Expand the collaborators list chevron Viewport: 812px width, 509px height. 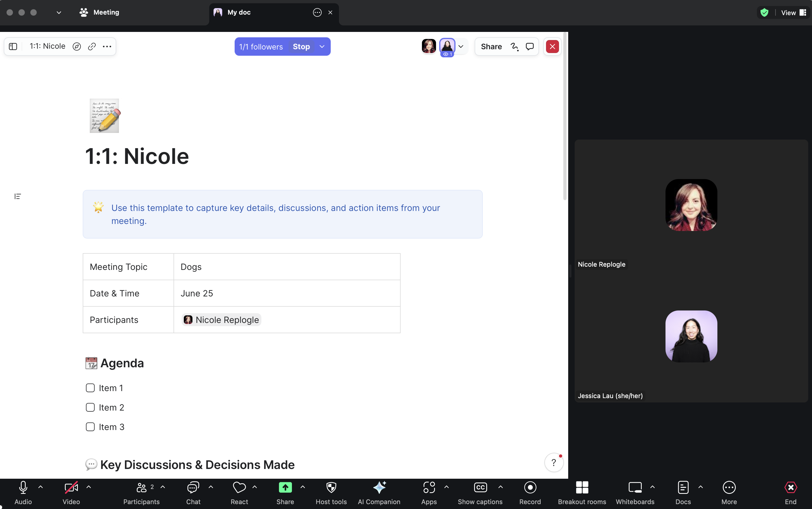click(x=461, y=47)
